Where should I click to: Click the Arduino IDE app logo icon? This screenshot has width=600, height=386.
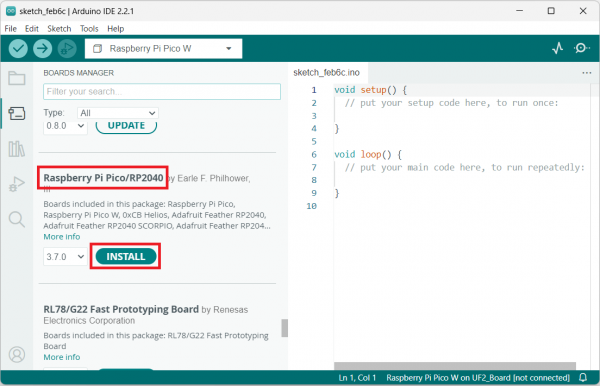(x=11, y=11)
